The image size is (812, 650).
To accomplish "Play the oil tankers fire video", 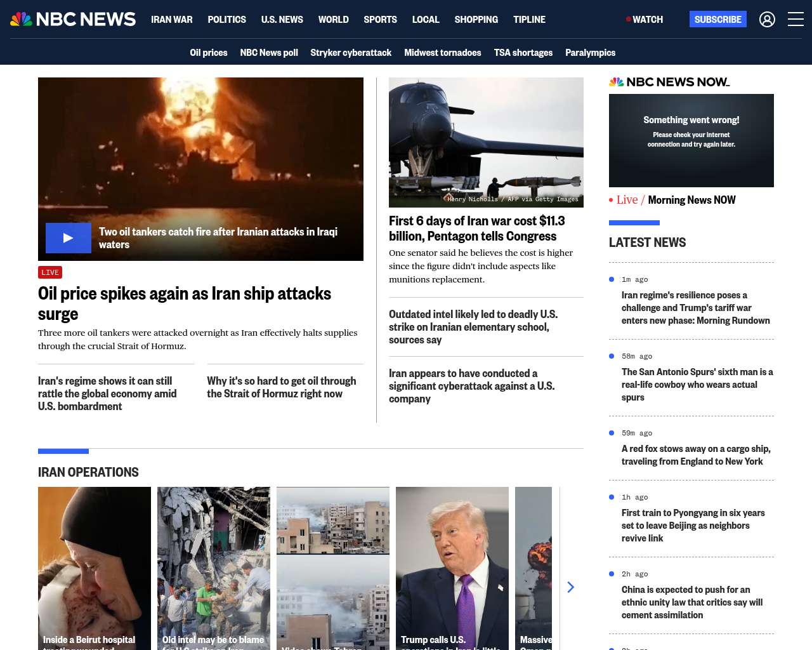I will (x=69, y=238).
